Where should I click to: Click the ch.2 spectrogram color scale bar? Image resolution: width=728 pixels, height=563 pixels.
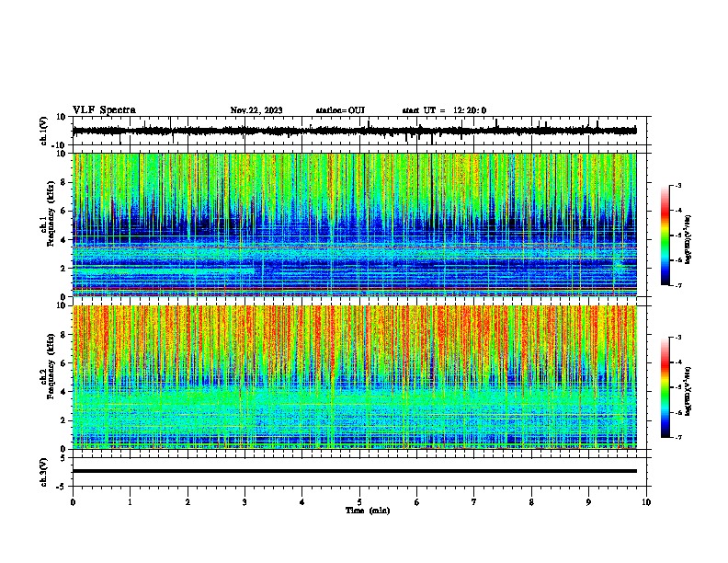tap(665, 387)
